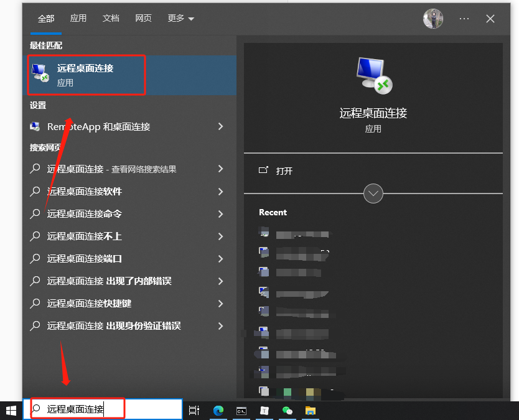The height and width of the screenshot is (420, 519).
Task: Expand the 远程桌面连接端口 suggestion arrow
Action: click(x=221, y=259)
